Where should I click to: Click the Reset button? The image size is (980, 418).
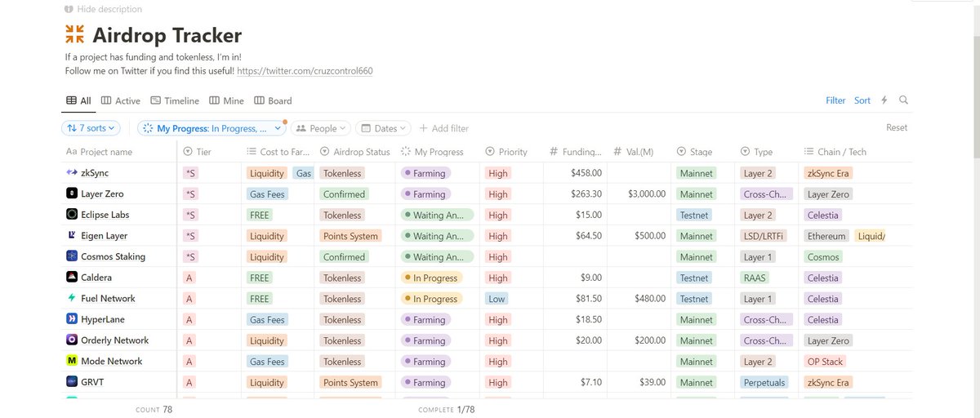click(897, 127)
